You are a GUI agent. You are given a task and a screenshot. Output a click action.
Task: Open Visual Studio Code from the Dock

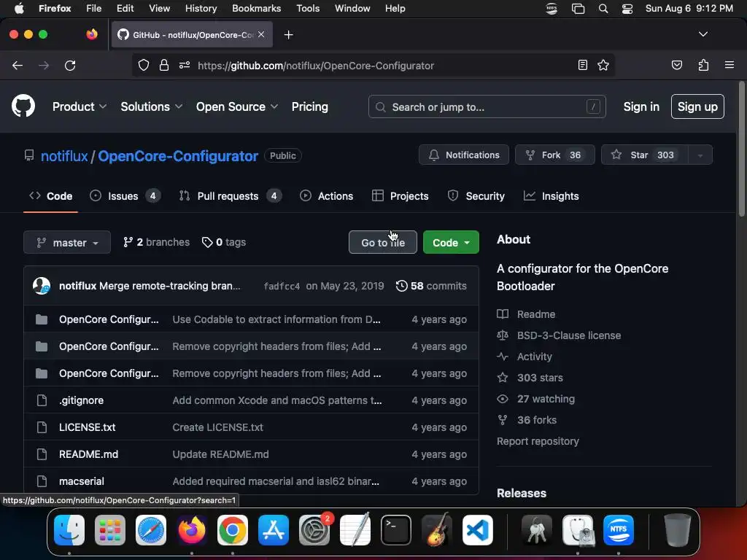(x=477, y=530)
